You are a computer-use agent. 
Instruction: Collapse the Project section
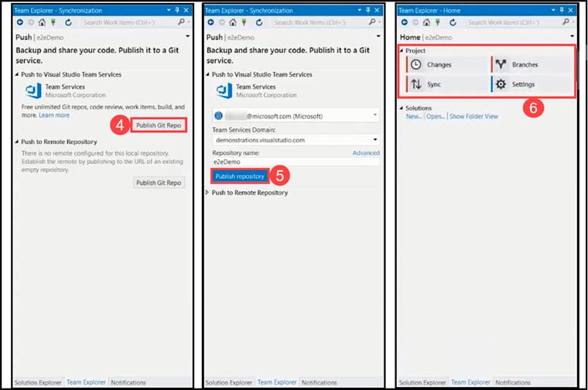click(x=402, y=50)
